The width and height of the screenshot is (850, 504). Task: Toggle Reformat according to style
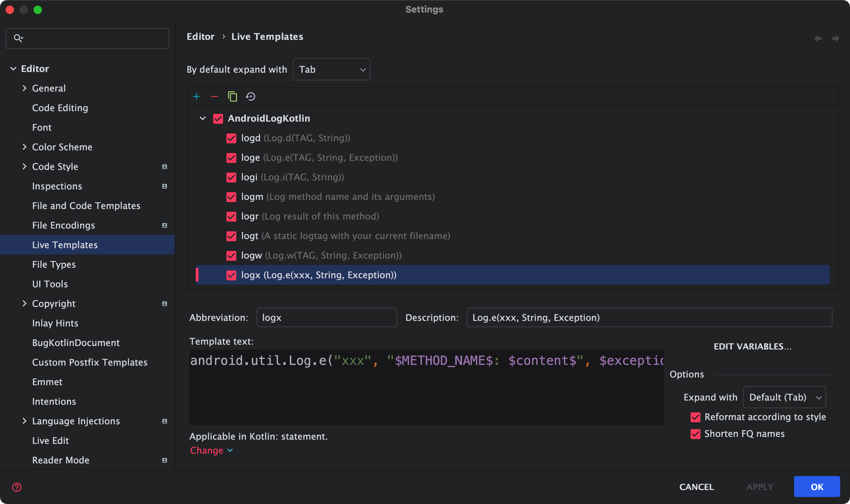tap(696, 417)
